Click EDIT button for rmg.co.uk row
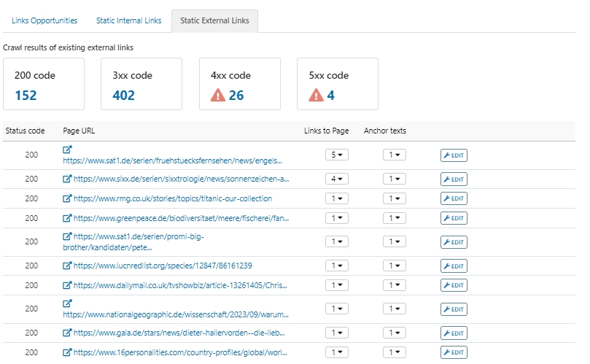The width and height of the screenshot is (590, 364). [454, 198]
